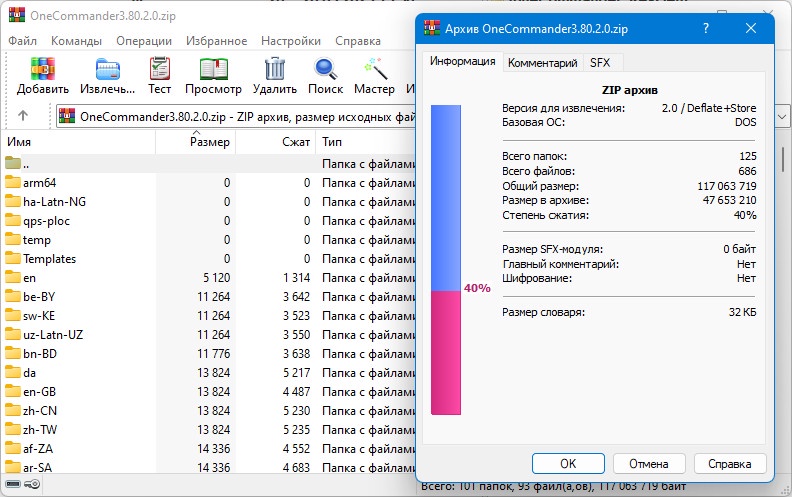Click the WinRAR icon in the address bar
This screenshot has width=792, height=497.
[x=67, y=116]
